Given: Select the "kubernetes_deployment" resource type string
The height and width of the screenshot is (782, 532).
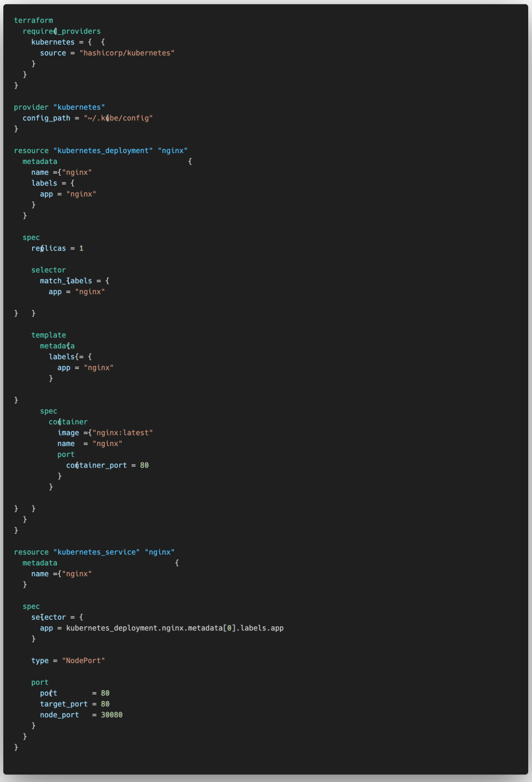Looking at the screenshot, I should 103,150.
